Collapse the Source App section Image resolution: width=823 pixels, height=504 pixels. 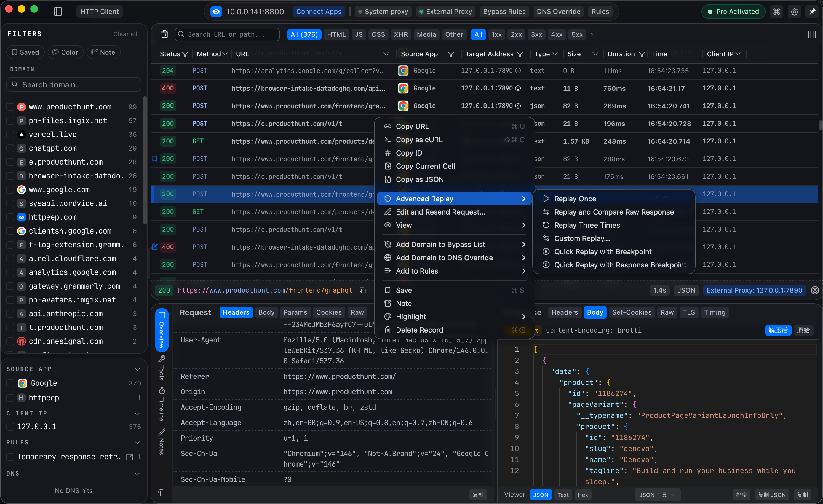(137, 369)
